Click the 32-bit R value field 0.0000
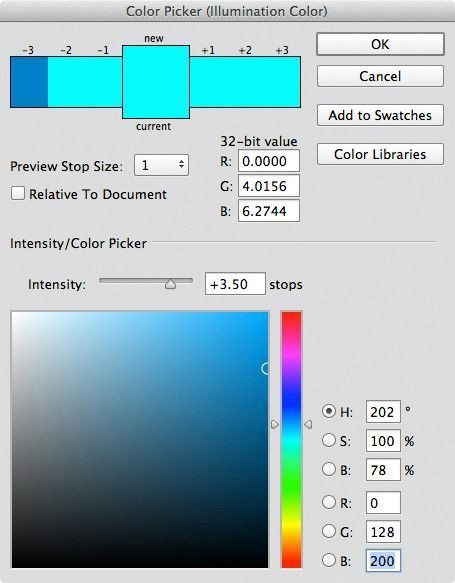Screen dimensions: 455x583 pyautogui.click(x=269, y=161)
